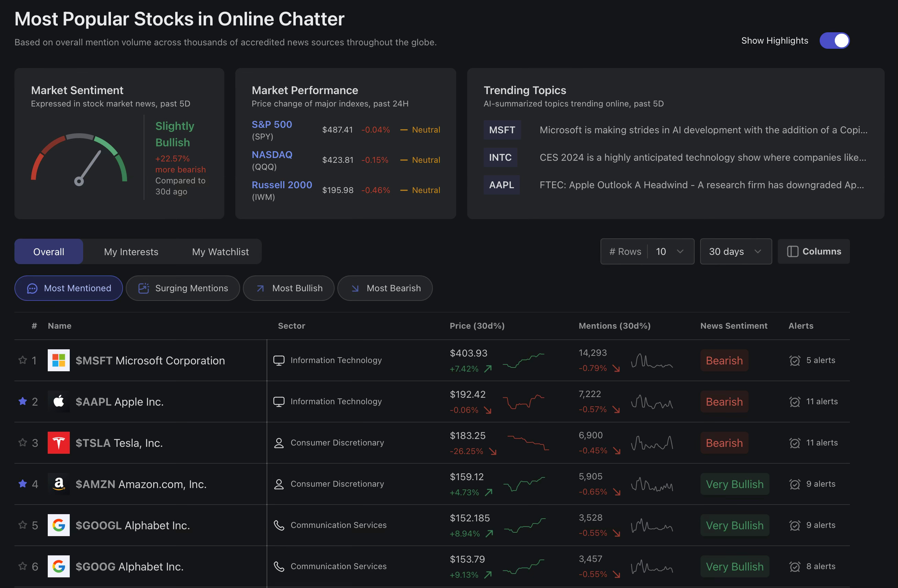The width and height of the screenshot is (898, 588).
Task: Unstar Amazon from the watchlist
Action: tap(23, 483)
